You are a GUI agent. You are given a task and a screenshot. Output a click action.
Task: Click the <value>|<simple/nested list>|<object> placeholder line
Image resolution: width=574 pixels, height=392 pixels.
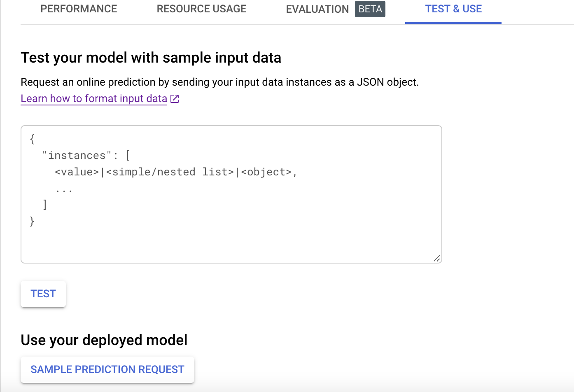coord(176,172)
